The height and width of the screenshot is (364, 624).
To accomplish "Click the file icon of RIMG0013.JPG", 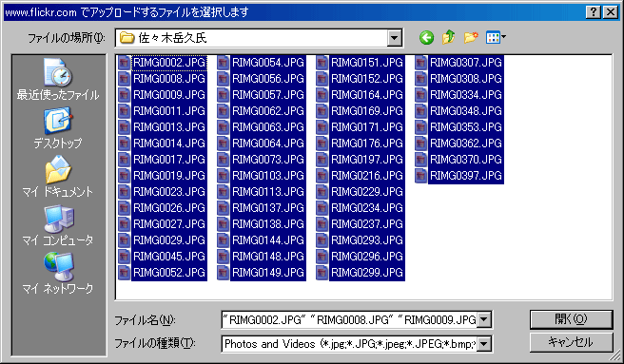I will click(x=125, y=127).
